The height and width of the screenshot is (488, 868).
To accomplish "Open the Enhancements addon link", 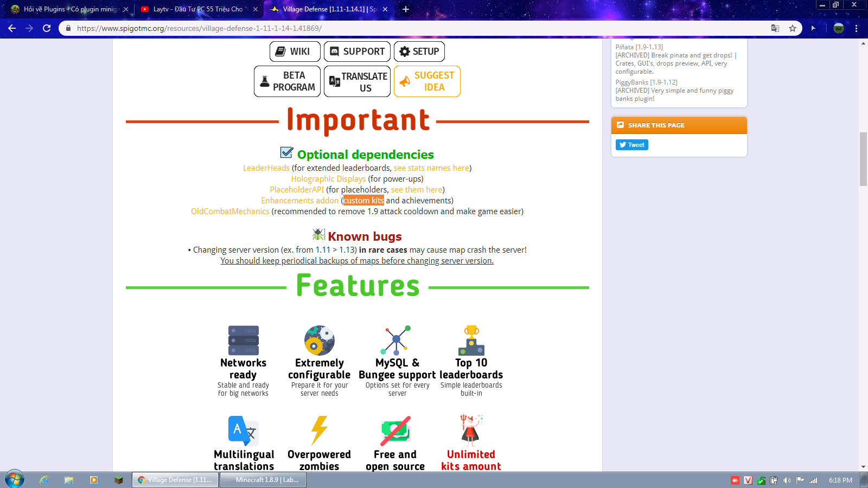I will pos(299,201).
